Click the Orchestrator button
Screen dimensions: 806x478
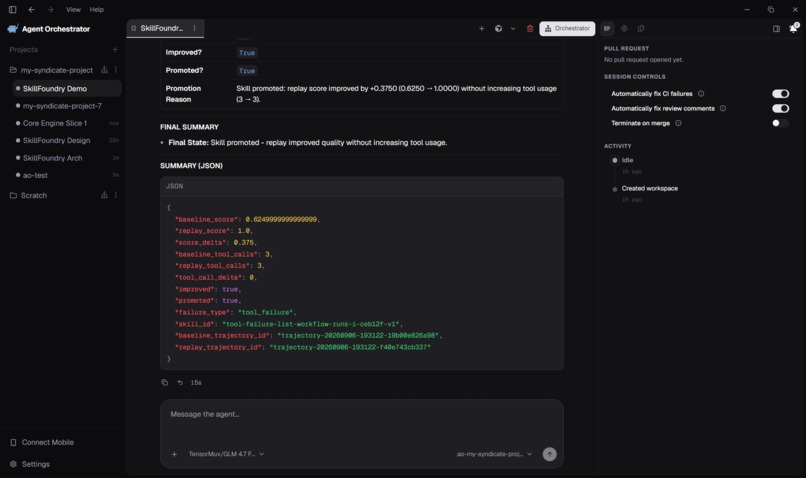coord(567,29)
